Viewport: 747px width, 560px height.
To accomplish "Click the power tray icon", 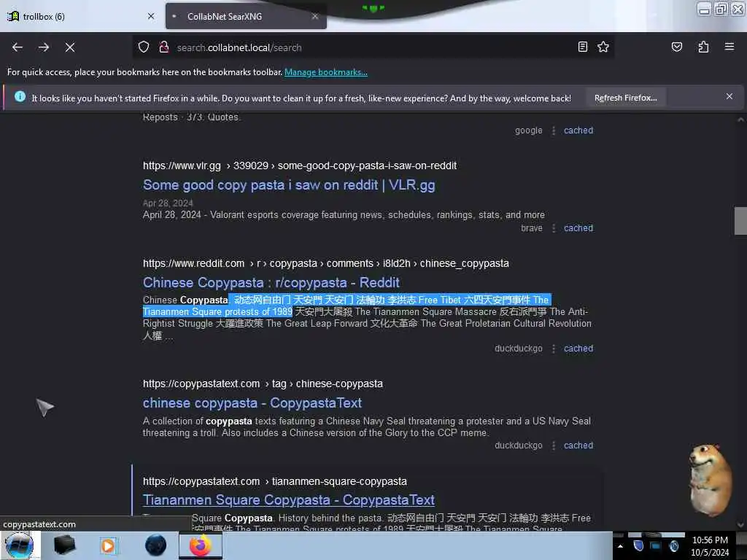I will (673, 546).
